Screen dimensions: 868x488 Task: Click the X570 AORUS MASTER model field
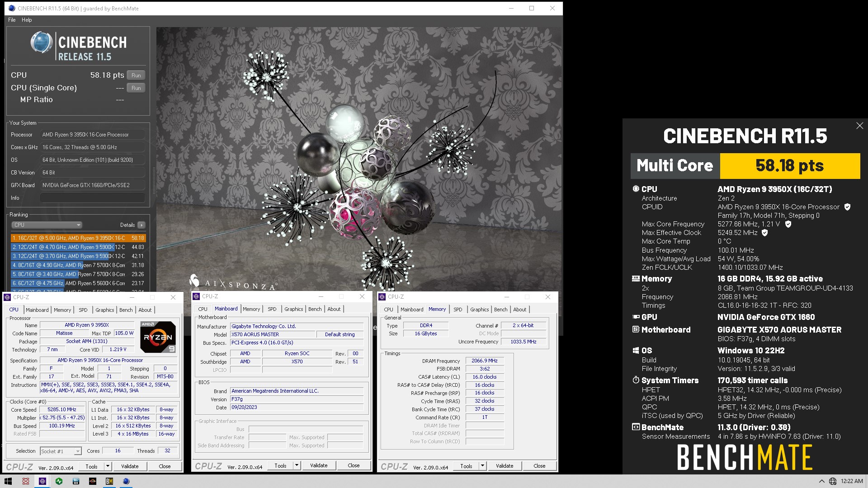(273, 334)
